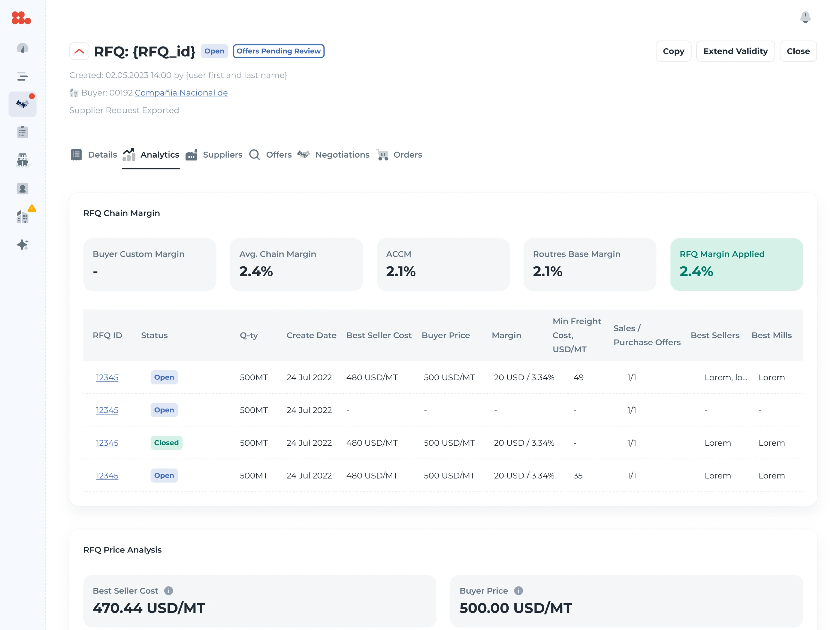840x630 pixels.
Task: Select the Avg. Chain Margin card
Action: [296, 264]
